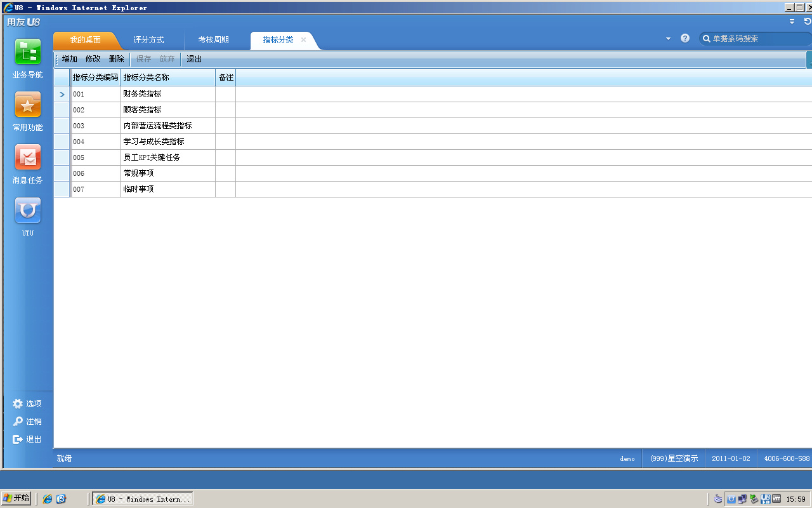Click the 删除 toolbar button
812x508 pixels.
pos(117,59)
